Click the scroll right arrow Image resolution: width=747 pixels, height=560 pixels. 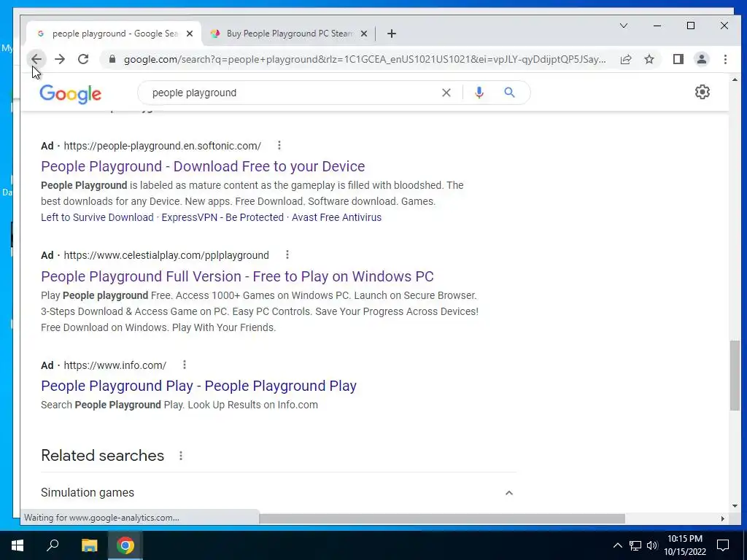(x=723, y=518)
